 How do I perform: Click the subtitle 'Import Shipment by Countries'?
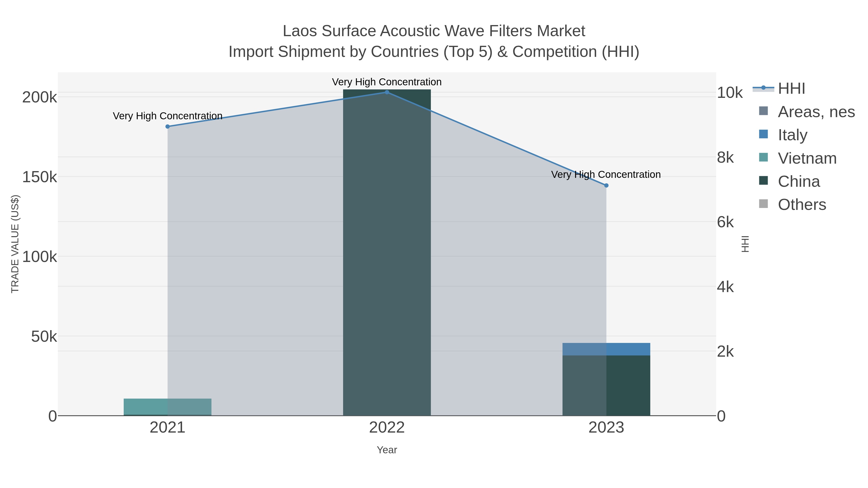tap(334, 52)
